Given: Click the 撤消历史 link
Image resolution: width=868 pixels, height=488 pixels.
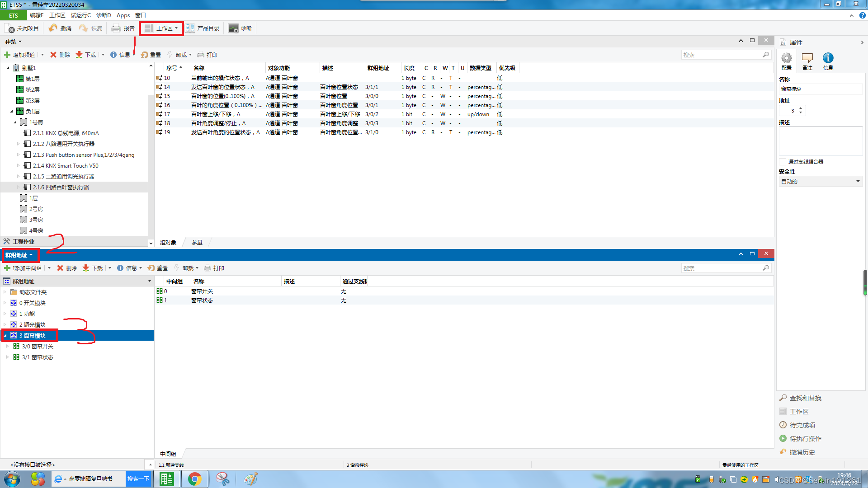Looking at the screenshot, I should tap(802, 452).
